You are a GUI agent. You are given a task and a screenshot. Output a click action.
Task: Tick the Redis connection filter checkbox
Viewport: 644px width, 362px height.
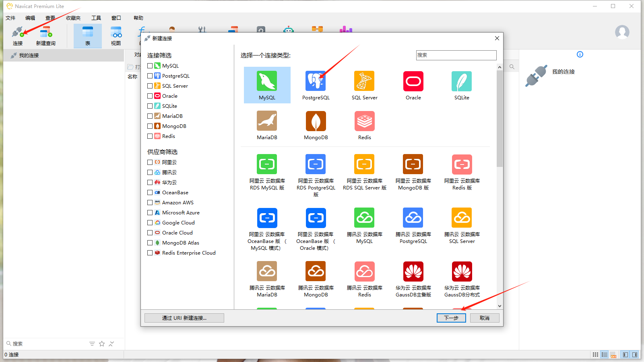(x=150, y=136)
